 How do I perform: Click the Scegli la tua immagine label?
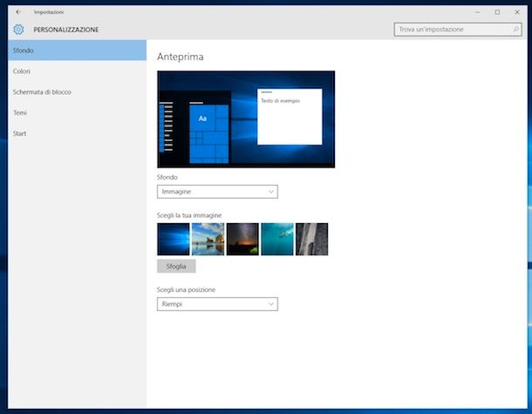189,215
